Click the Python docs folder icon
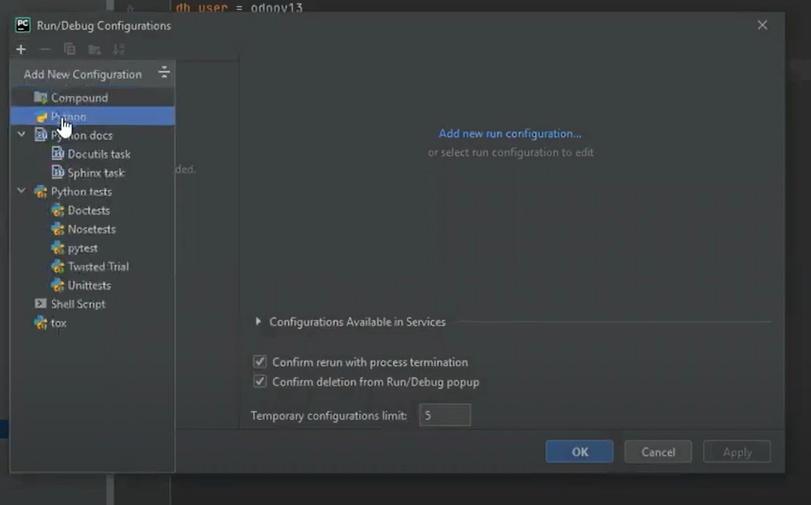Viewport: 811px width, 505px height. coord(41,135)
